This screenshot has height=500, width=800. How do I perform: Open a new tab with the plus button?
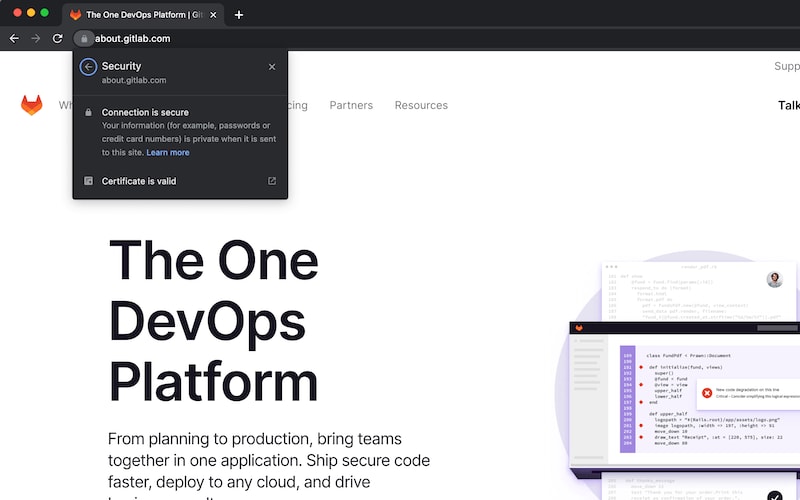tap(239, 15)
